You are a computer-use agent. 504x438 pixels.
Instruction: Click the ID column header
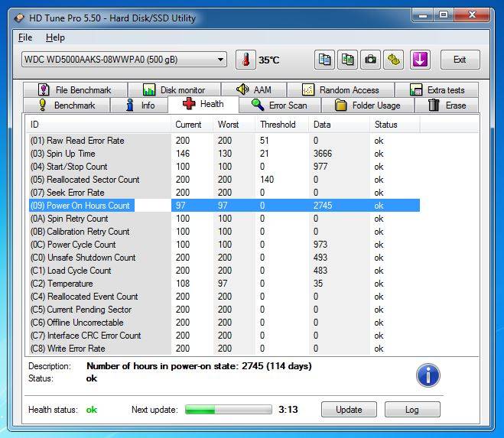pyautogui.click(x=98, y=125)
